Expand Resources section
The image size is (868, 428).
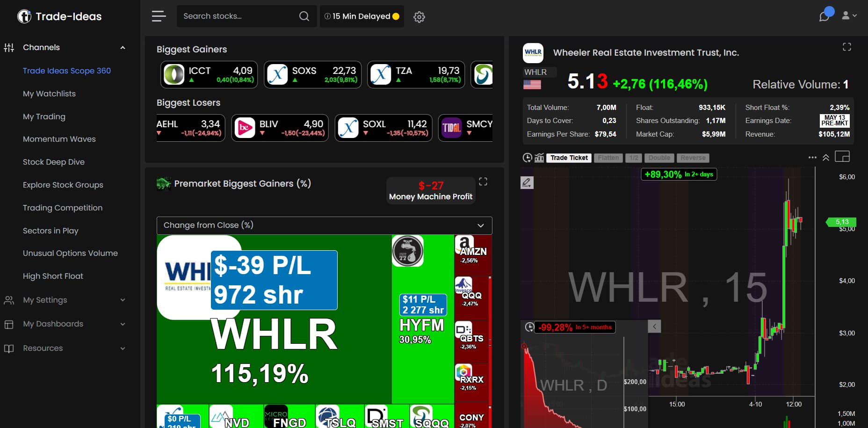(123, 348)
